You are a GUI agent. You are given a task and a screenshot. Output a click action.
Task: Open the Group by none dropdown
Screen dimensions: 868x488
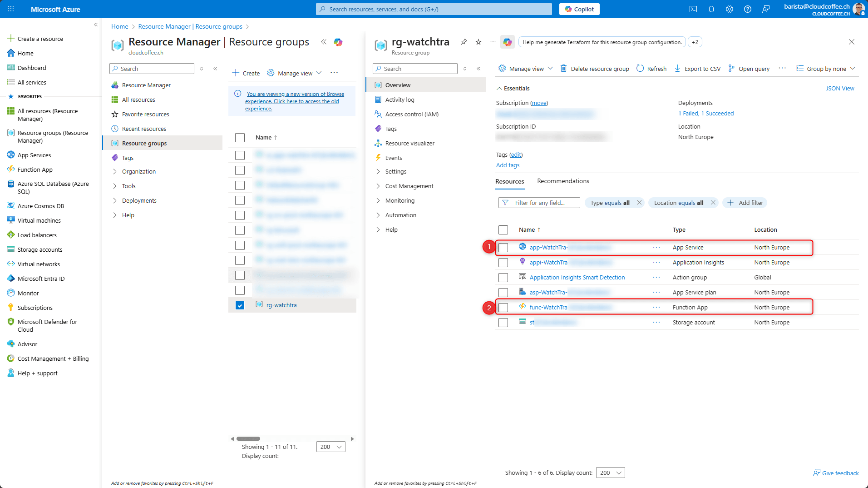pos(826,69)
